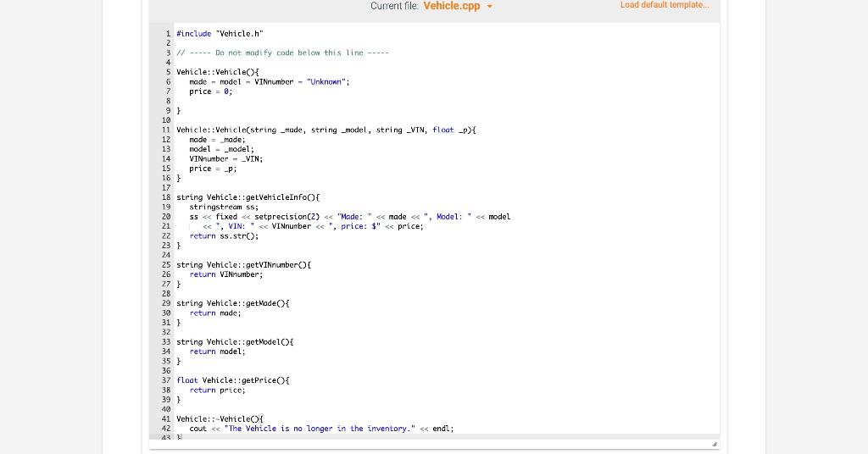868x454 pixels.
Task: Click line number 28 in the gutter
Action: (x=166, y=294)
